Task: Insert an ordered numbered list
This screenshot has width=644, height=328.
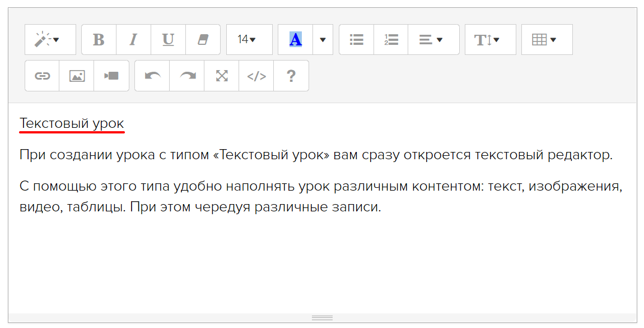Action: coord(391,40)
